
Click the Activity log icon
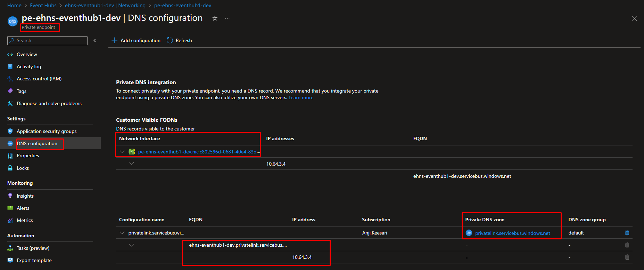point(10,66)
